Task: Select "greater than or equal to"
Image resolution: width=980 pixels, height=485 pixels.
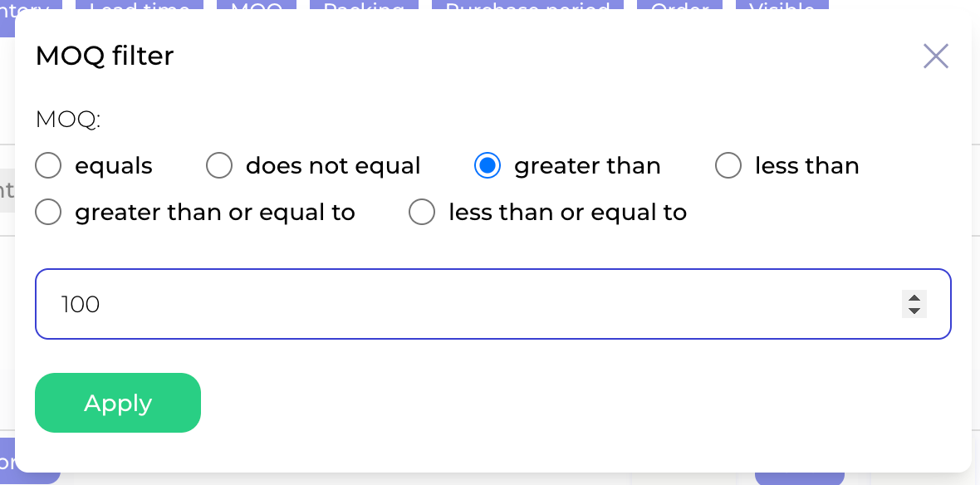Action: [49, 213]
